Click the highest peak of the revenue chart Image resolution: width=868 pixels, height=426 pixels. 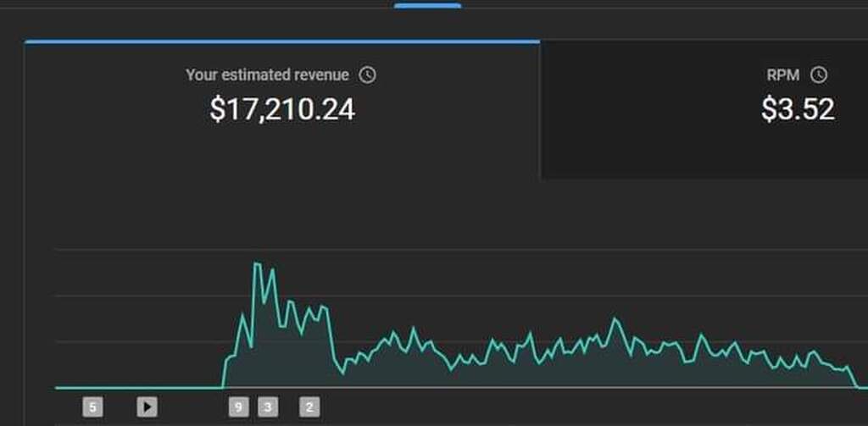point(256,263)
